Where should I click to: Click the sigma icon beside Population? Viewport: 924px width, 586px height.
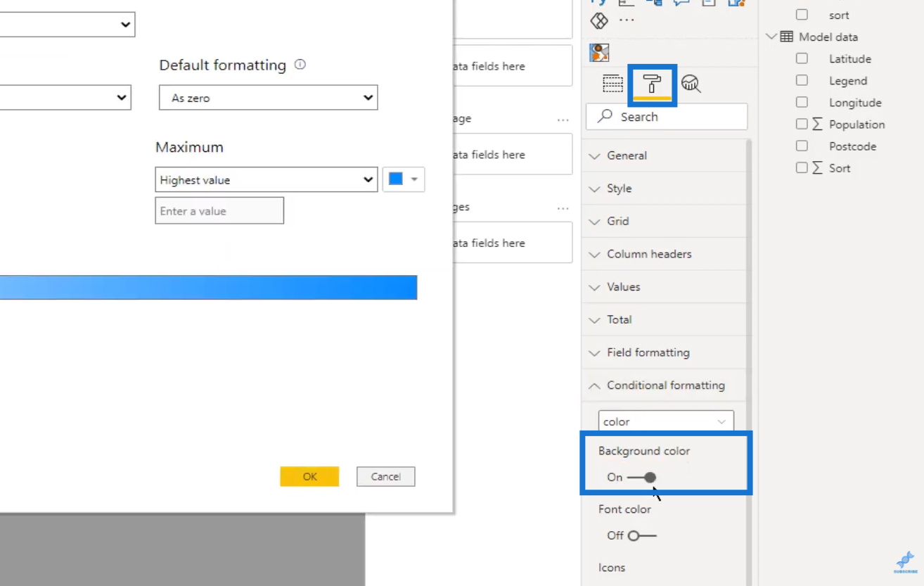pyautogui.click(x=817, y=125)
